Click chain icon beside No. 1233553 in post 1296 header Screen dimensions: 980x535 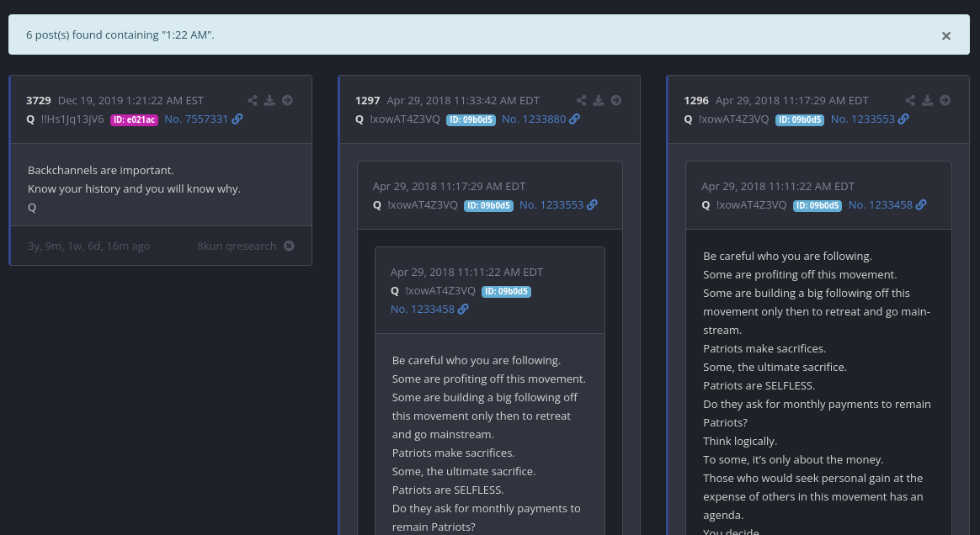point(903,119)
